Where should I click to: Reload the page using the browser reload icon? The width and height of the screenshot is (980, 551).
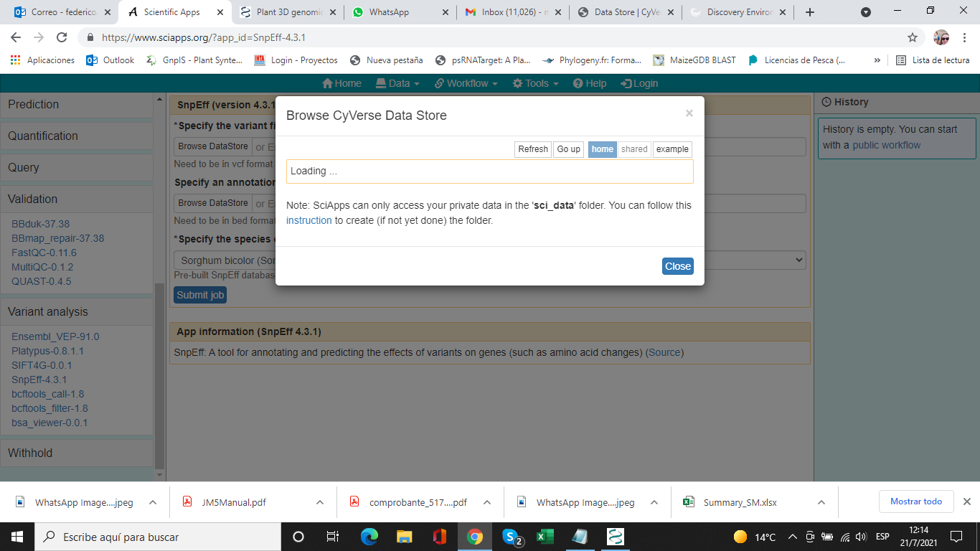tap(62, 37)
